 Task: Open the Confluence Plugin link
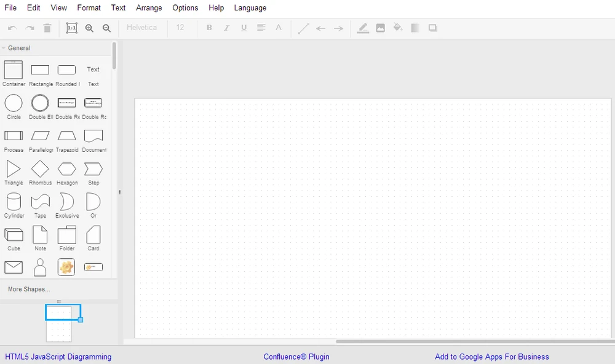(x=296, y=357)
